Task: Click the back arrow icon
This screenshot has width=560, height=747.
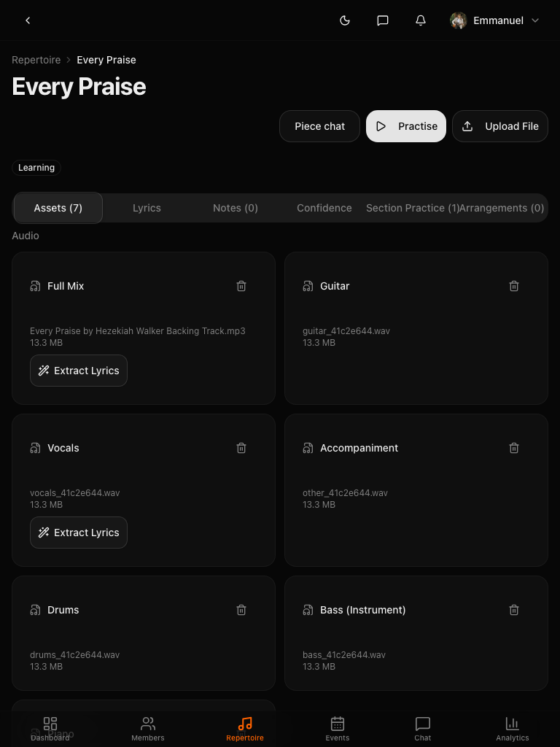Action: (x=28, y=20)
